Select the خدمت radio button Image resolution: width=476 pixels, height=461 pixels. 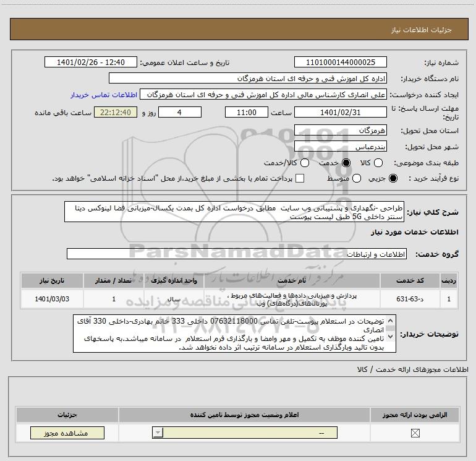346,163
